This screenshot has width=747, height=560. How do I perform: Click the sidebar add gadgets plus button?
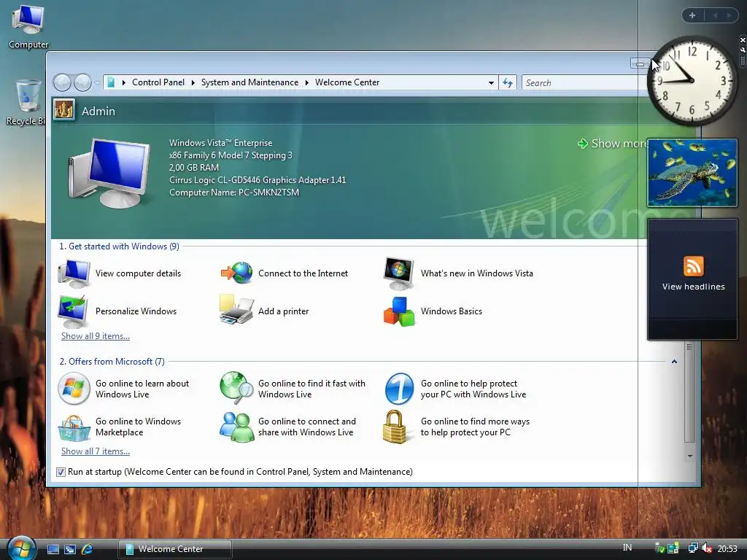click(692, 15)
